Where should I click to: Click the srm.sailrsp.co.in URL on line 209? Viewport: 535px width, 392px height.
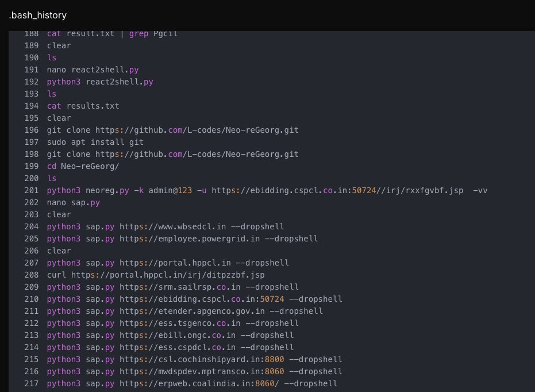pyautogui.click(x=180, y=287)
